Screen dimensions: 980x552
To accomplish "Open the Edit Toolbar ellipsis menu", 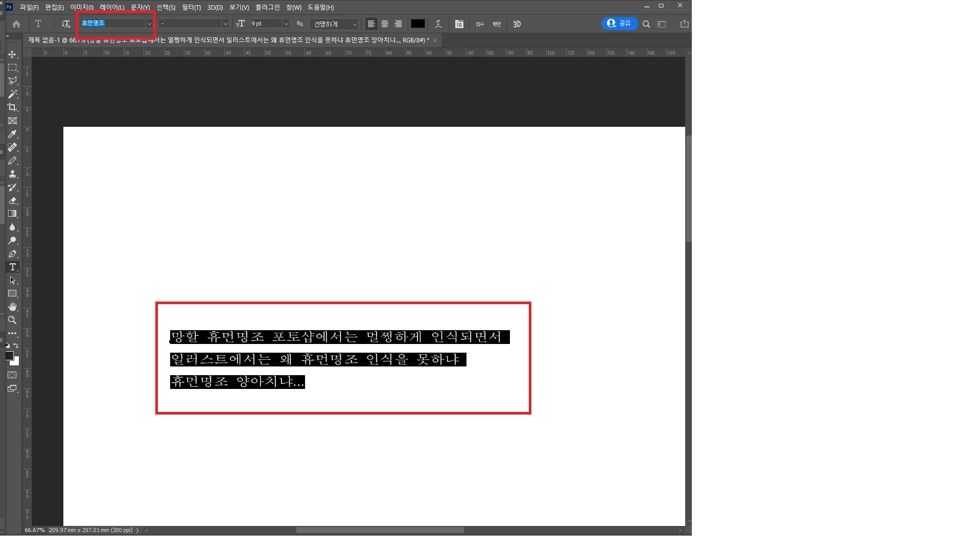I will click(x=12, y=333).
